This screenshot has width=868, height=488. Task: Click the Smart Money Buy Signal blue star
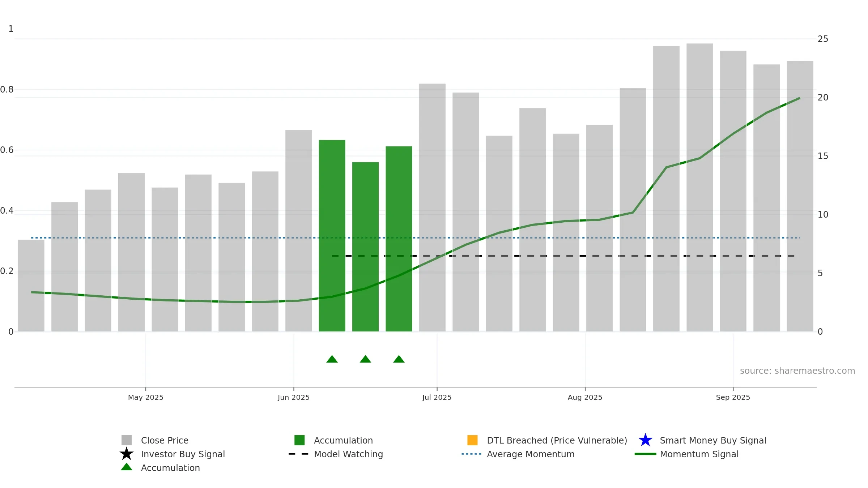coord(645,440)
